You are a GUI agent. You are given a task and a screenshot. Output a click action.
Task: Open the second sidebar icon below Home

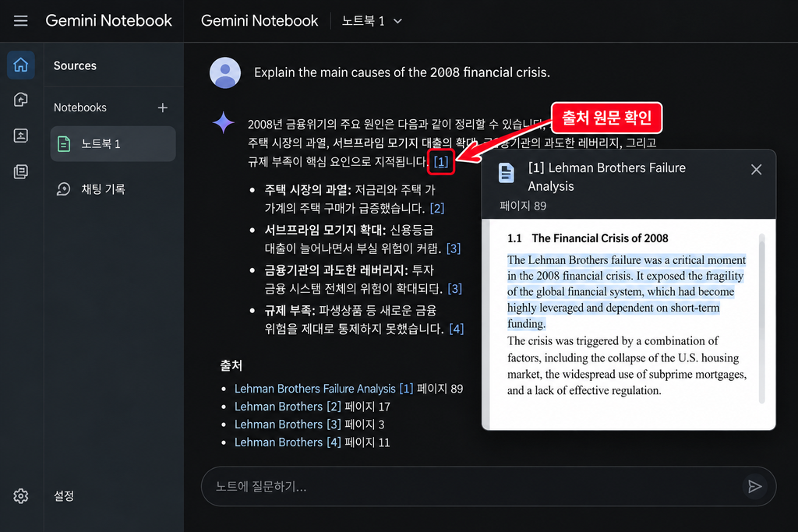coord(21,100)
